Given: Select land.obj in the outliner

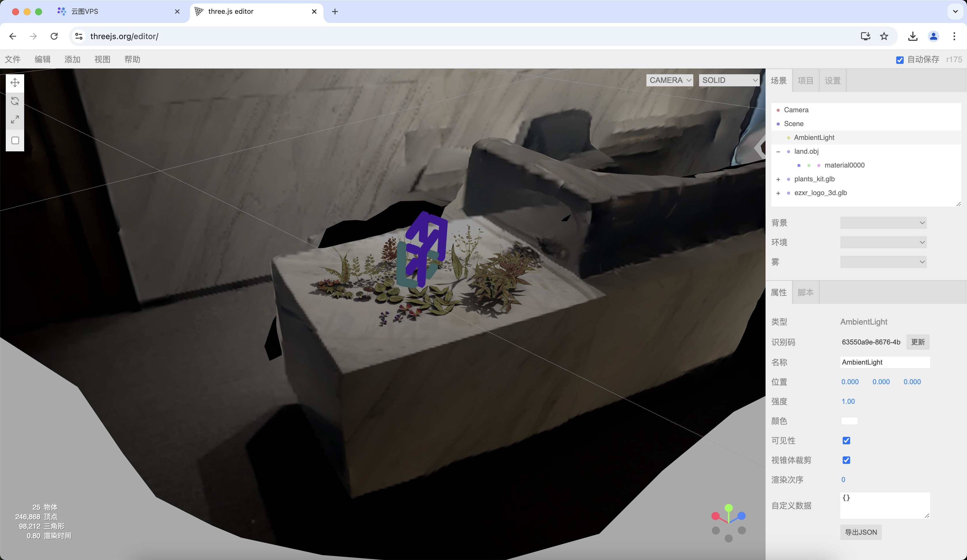Looking at the screenshot, I should (866, 151).
